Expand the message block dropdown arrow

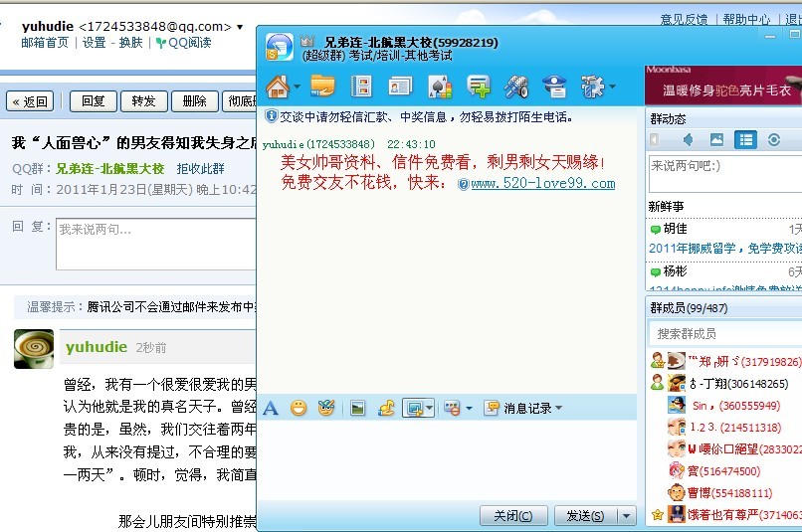click(469, 409)
